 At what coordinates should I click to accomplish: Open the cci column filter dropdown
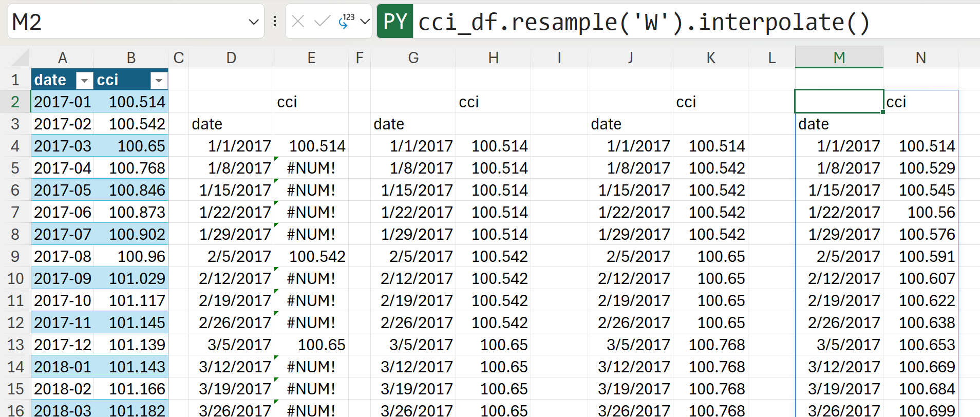159,81
